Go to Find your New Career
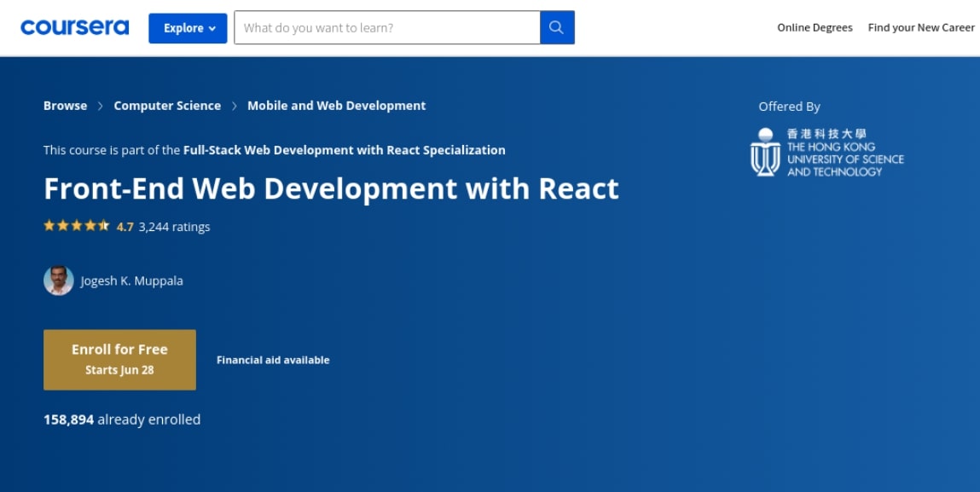980x492 pixels. point(921,27)
